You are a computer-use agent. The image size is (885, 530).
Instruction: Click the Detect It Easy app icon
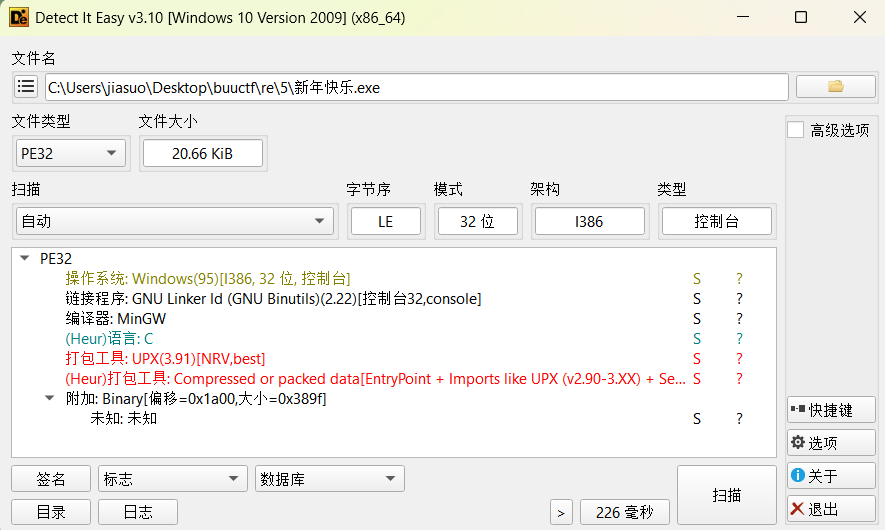pos(19,17)
